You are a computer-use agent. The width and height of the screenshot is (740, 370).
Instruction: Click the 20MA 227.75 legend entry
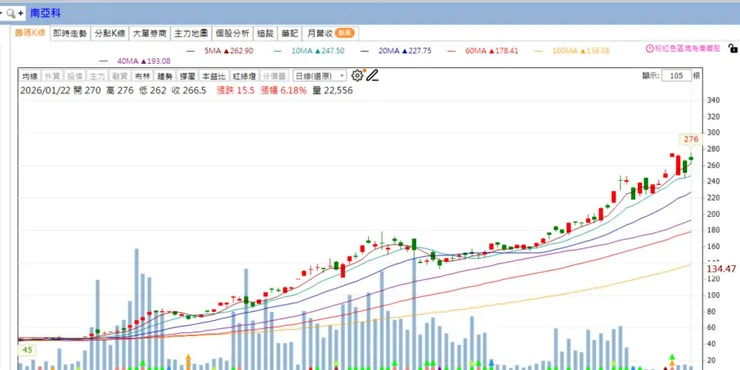396,51
